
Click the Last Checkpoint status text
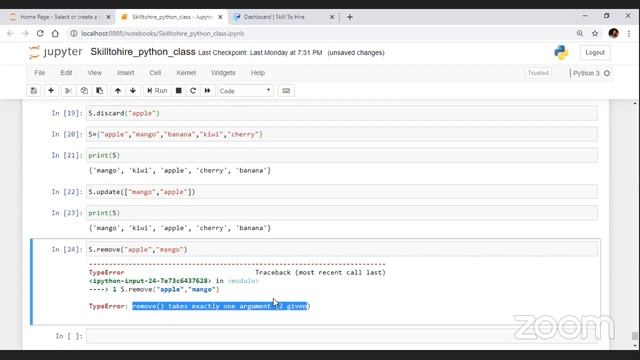point(260,53)
